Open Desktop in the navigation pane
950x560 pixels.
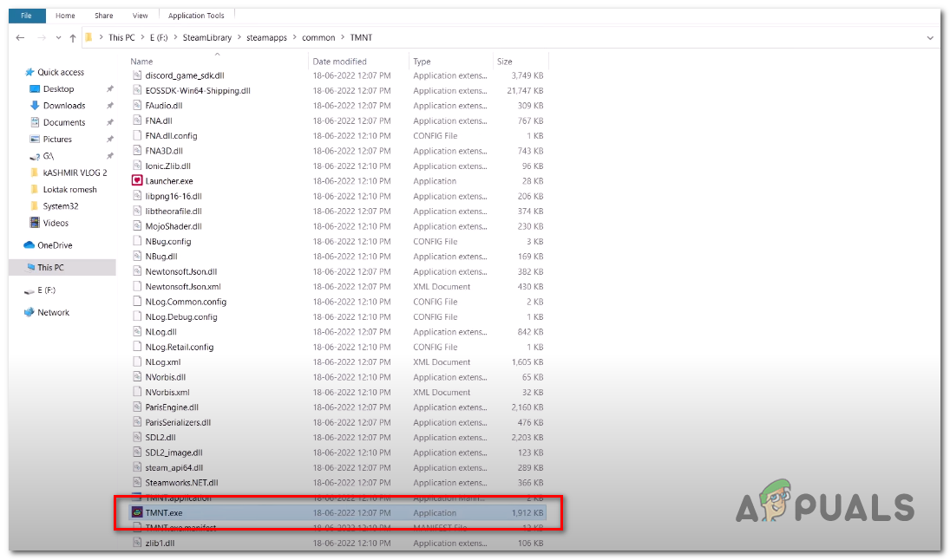58,89
